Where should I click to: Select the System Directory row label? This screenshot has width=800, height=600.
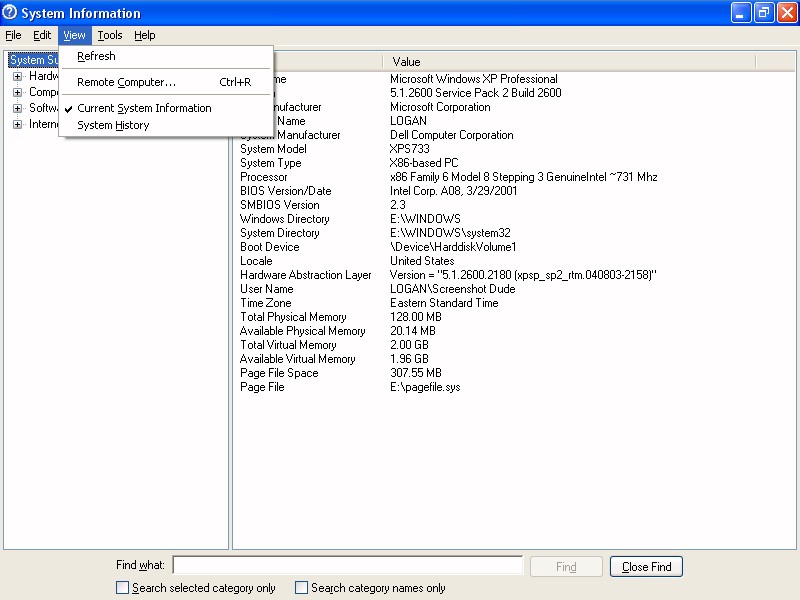(x=280, y=233)
